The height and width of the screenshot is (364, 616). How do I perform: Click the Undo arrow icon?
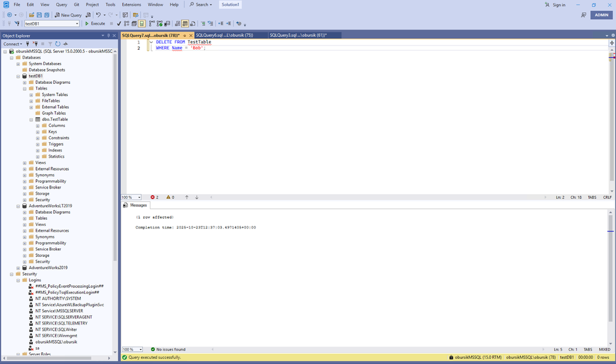click(98, 15)
